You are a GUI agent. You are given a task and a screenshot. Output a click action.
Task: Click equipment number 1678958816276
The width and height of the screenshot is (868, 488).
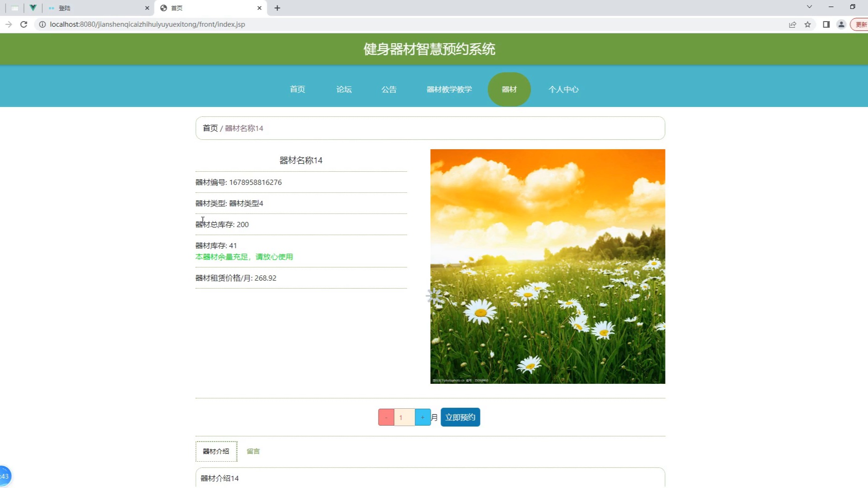[x=256, y=182]
